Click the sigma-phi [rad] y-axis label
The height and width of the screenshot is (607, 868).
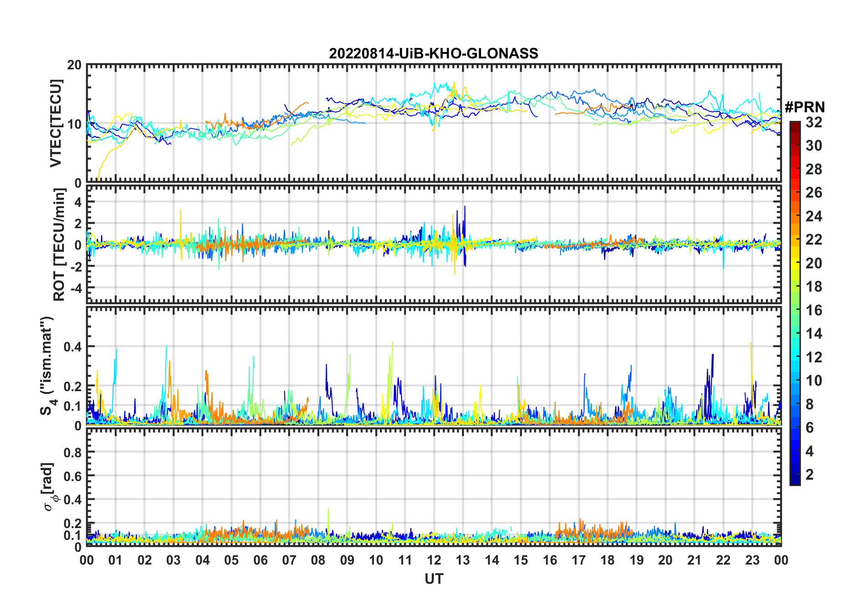click(x=49, y=487)
